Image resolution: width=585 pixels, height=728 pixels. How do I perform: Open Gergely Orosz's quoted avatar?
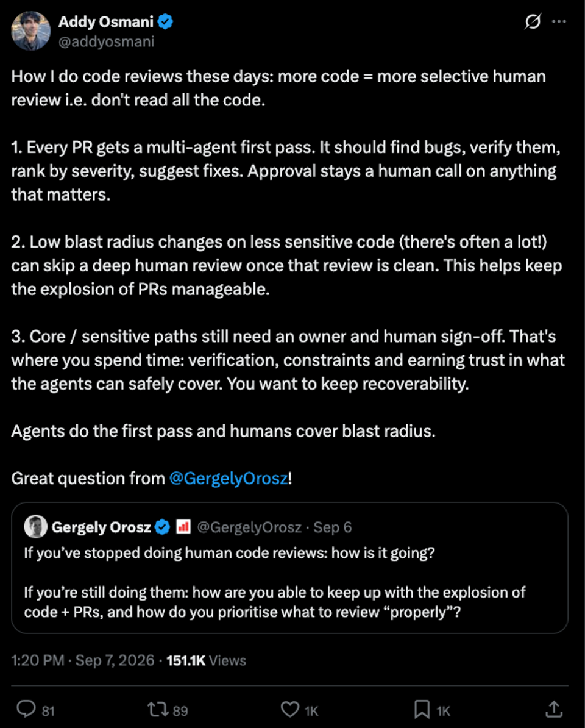(x=36, y=527)
